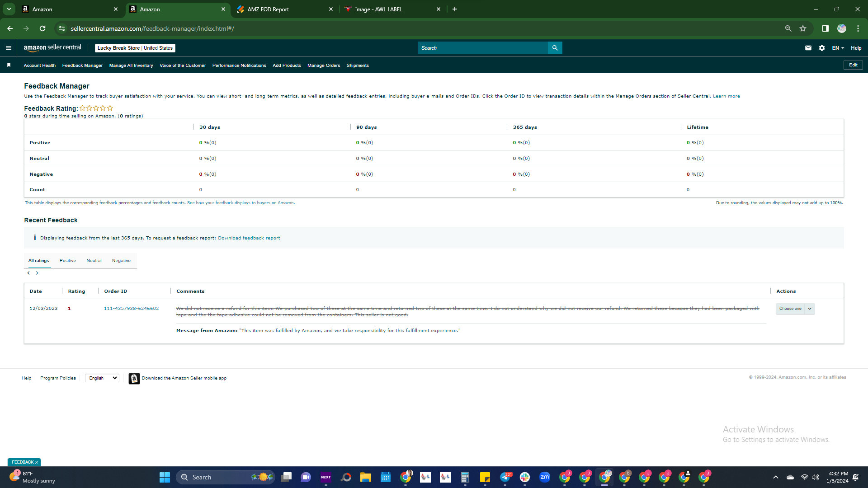Click the Windows taskbar Search box
The width and height of the screenshot is (868, 488).
pos(226,477)
